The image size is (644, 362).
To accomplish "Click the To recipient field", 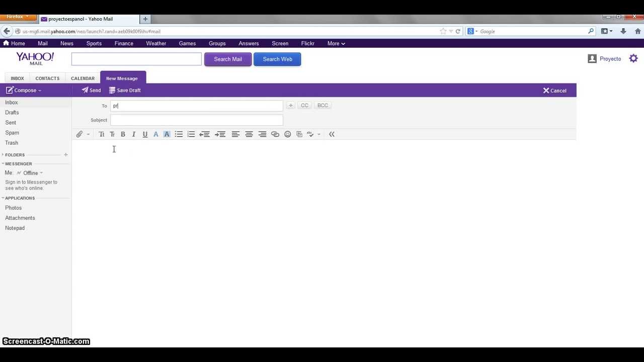I will [197, 106].
